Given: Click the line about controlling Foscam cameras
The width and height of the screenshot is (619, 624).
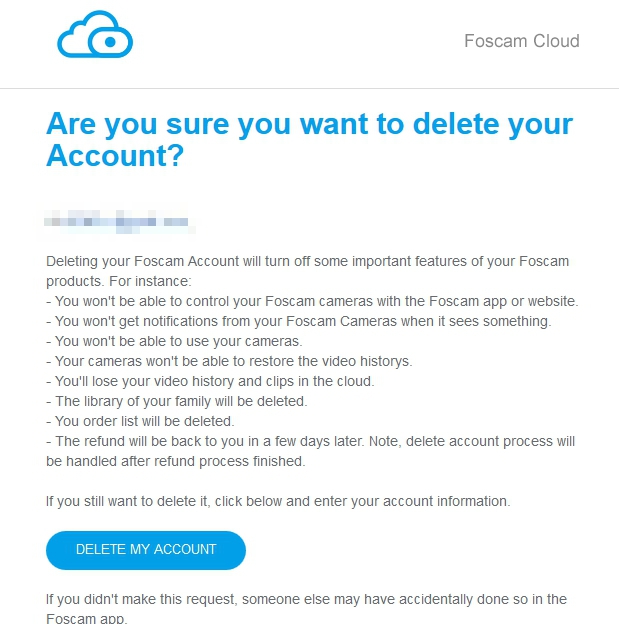Looking at the screenshot, I should tap(312, 301).
